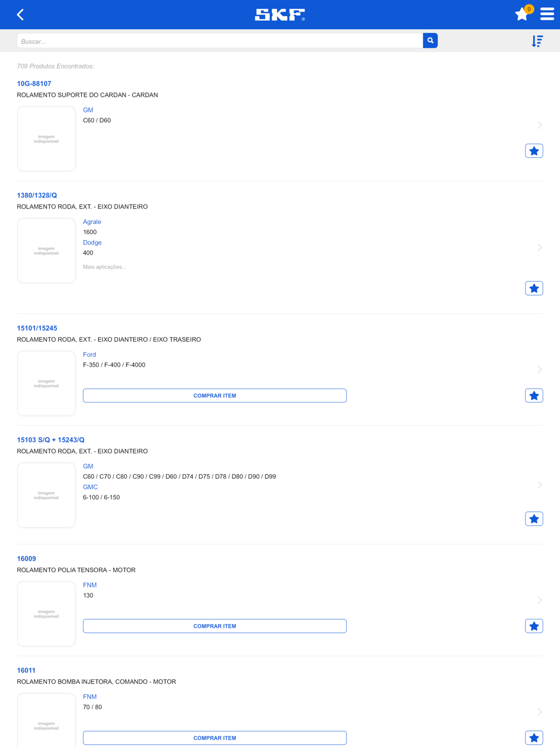Open the sort order icon

click(537, 41)
